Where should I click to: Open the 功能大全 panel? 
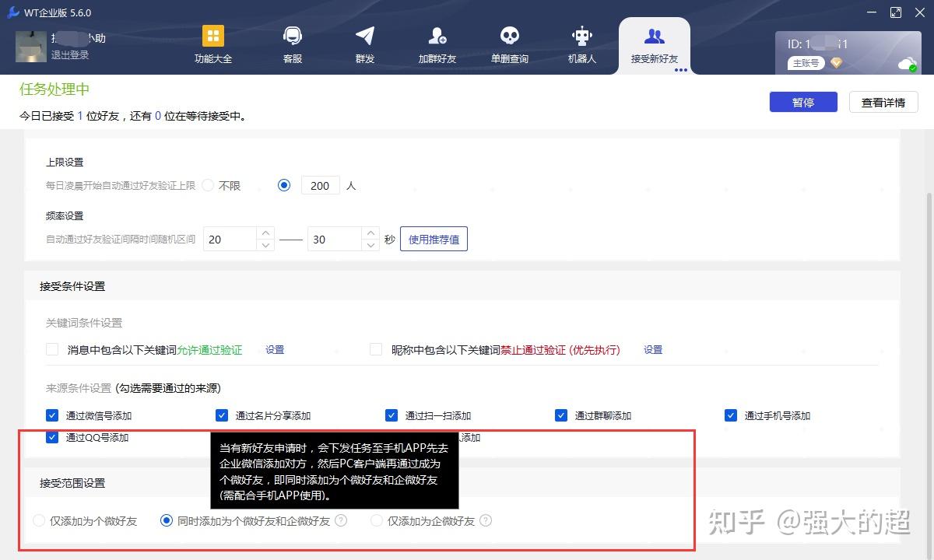212,44
